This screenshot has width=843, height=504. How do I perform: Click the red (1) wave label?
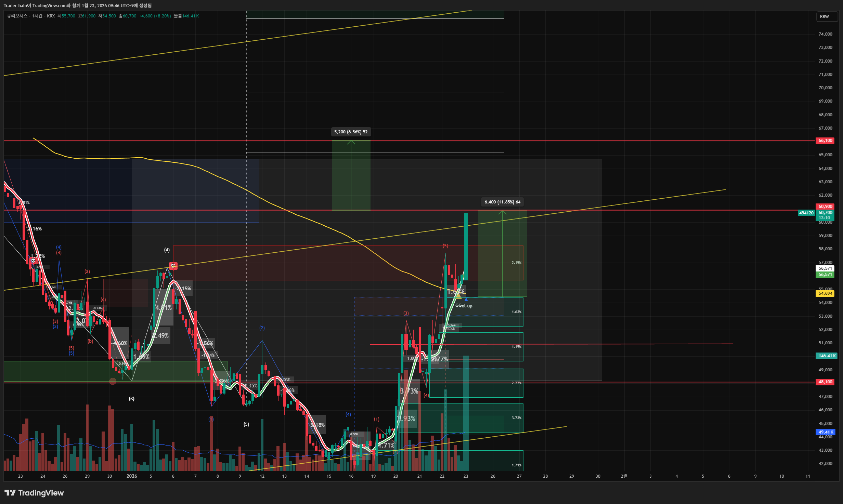(377, 419)
